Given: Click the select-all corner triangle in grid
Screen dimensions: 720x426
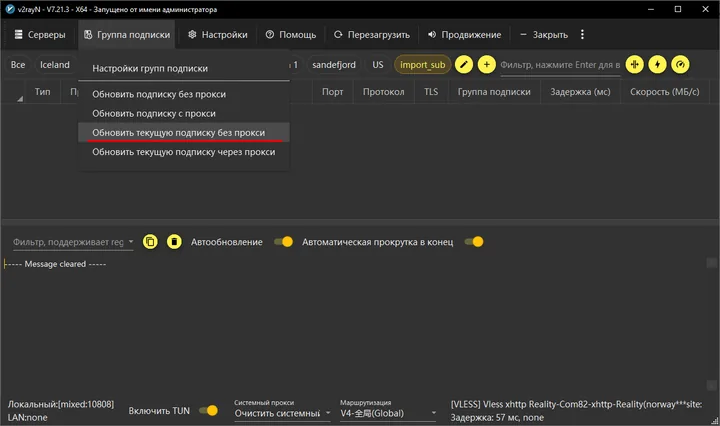Looking at the screenshot, I should (x=20, y=99).
